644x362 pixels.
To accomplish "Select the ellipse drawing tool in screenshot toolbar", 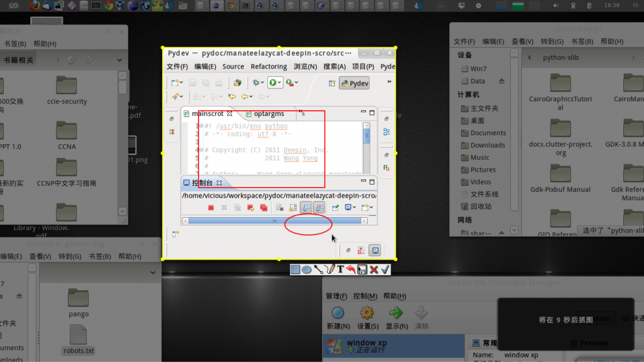I will pos(306,269).
